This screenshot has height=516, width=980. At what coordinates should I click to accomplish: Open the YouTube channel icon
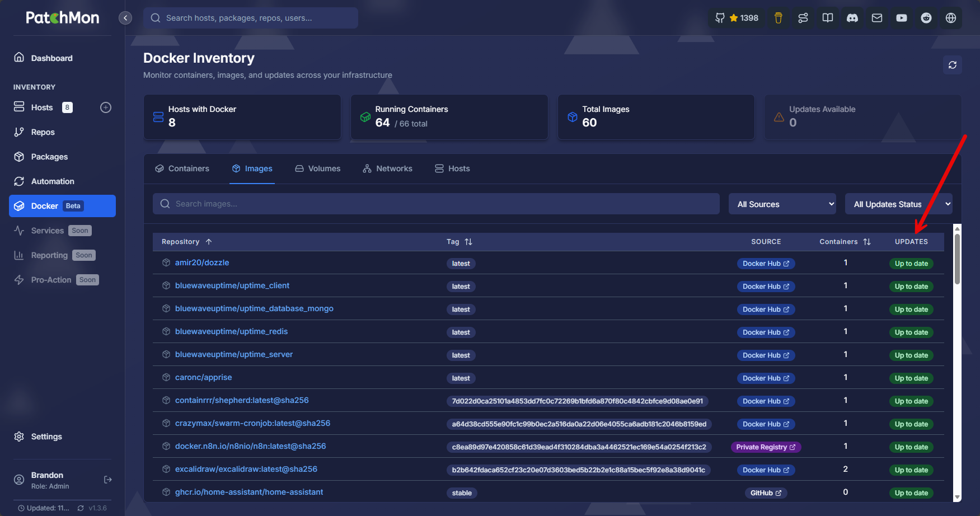tap(902, 18)
